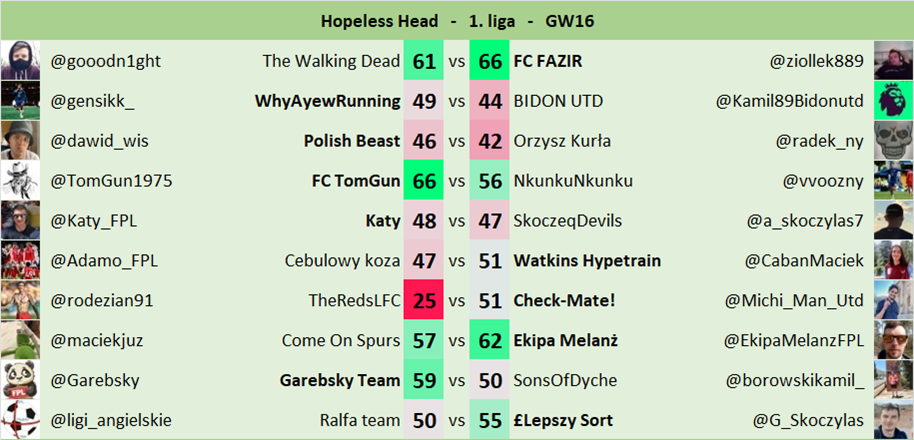This screenshot has height=440, width=914.
Task: Click the Ekipa Melanż team name
Action: coord(565,340)
